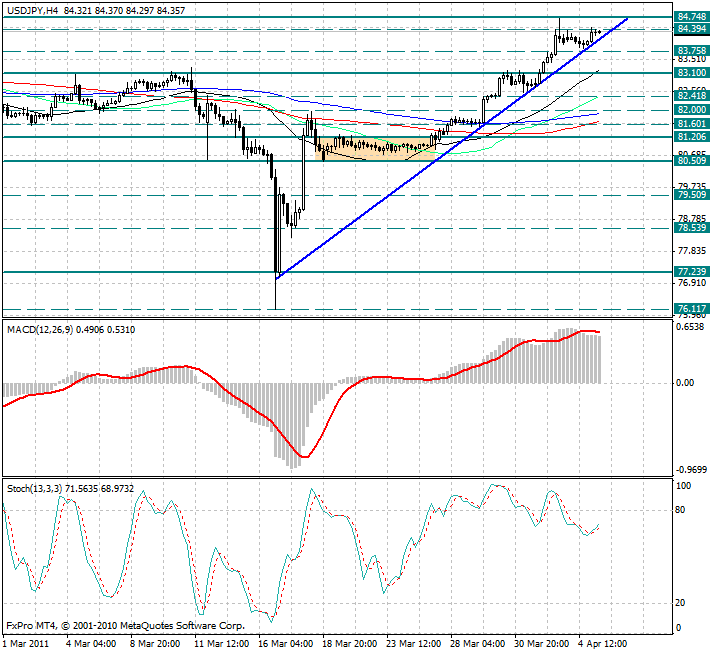Click the 77.835 price axis value

click(x=692, y=250)
